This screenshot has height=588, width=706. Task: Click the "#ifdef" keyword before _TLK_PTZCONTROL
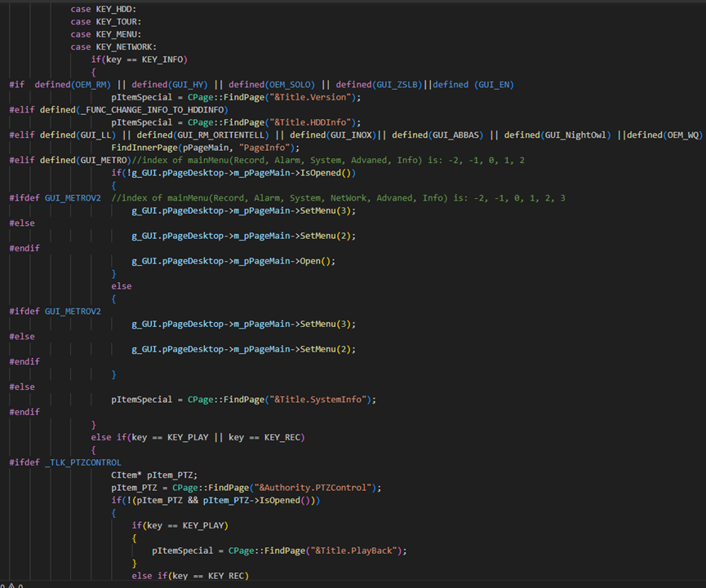point(24,462)
